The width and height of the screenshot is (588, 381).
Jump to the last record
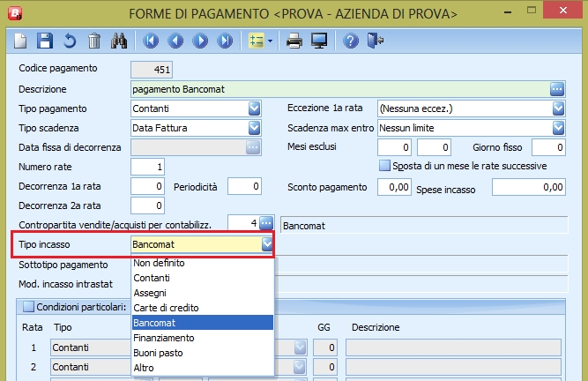tap(225, 41)
